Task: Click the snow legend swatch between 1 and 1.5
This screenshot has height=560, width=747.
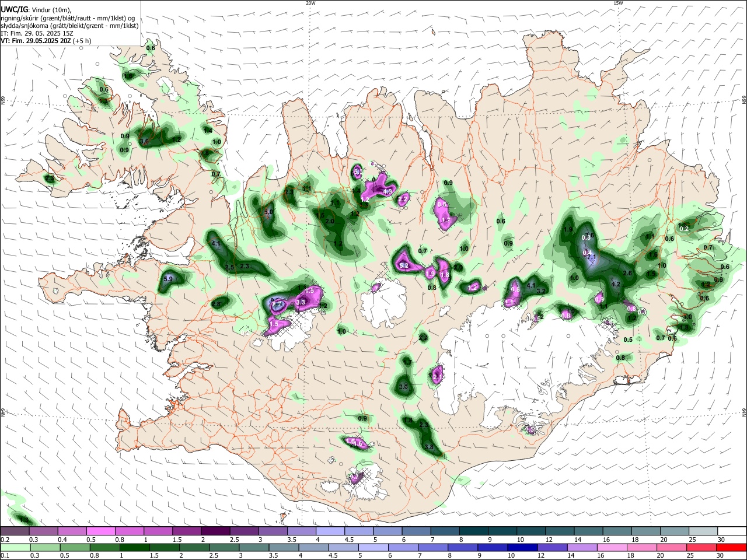Action: 158,531
